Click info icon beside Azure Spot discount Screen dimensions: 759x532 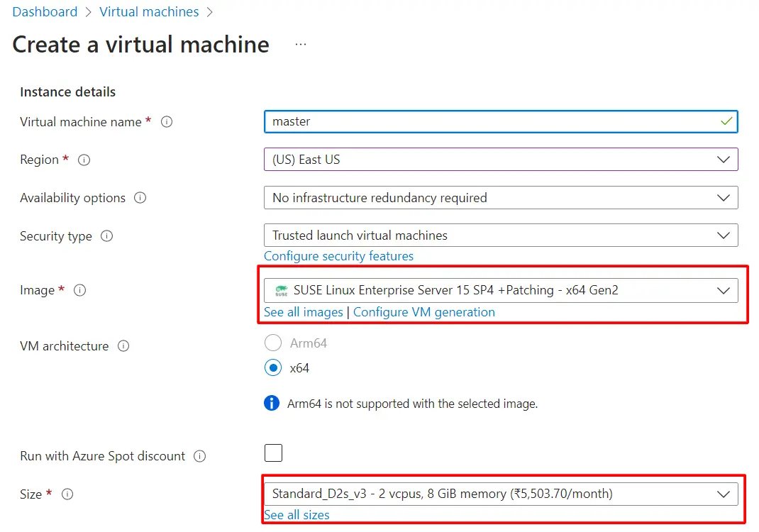point(199,456)
